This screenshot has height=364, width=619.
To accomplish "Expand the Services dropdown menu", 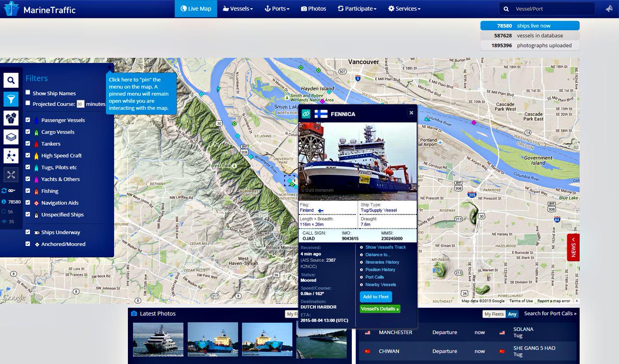I will (x=404, y=9).
